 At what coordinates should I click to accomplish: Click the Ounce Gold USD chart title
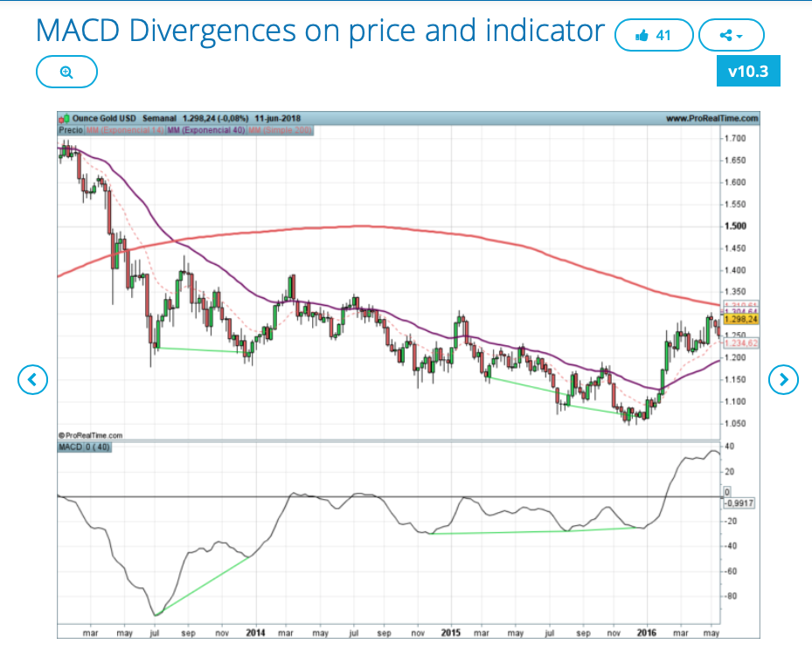point(103,119)
